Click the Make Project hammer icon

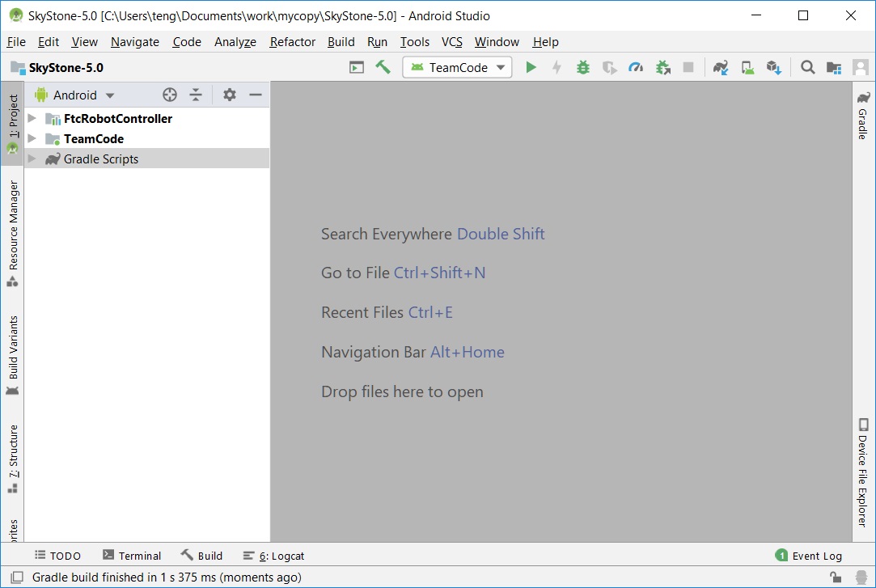click(383, 67)
